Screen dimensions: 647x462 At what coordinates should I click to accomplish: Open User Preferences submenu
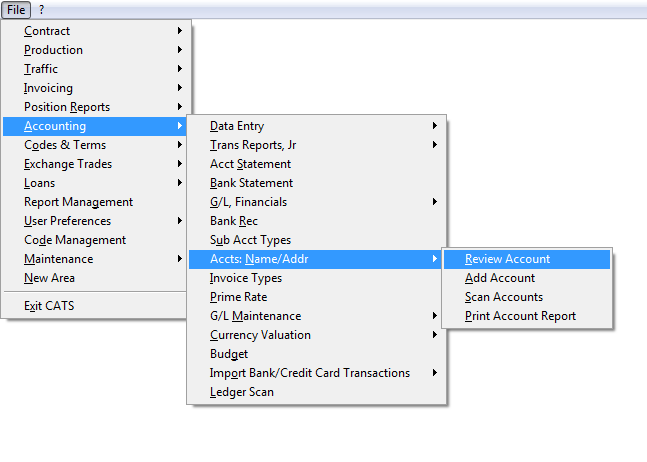coord(95,221)
